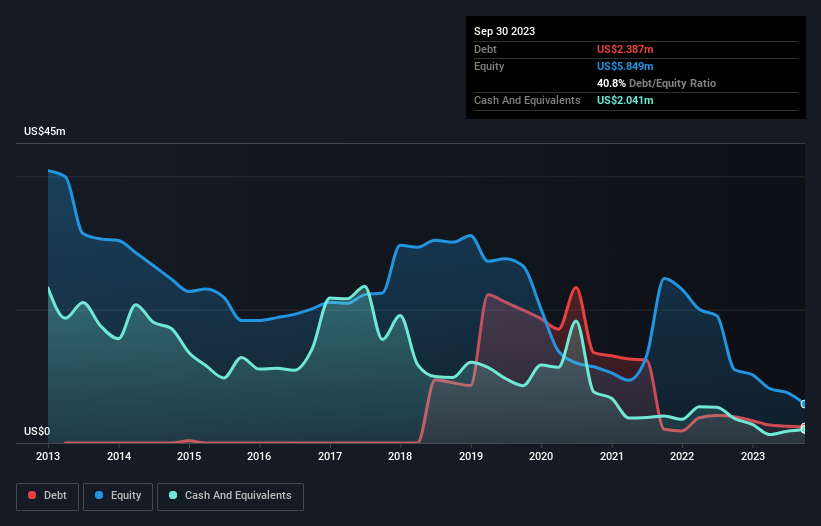Click the Sep 30 2023 tooltip date
This screenshot has height=526, width=821.
(504, 31)
